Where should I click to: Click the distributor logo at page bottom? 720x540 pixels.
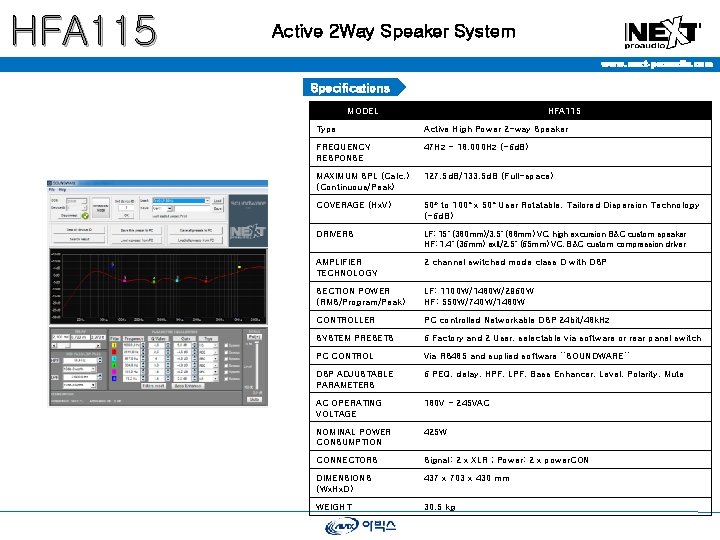[x=360, y=526]
